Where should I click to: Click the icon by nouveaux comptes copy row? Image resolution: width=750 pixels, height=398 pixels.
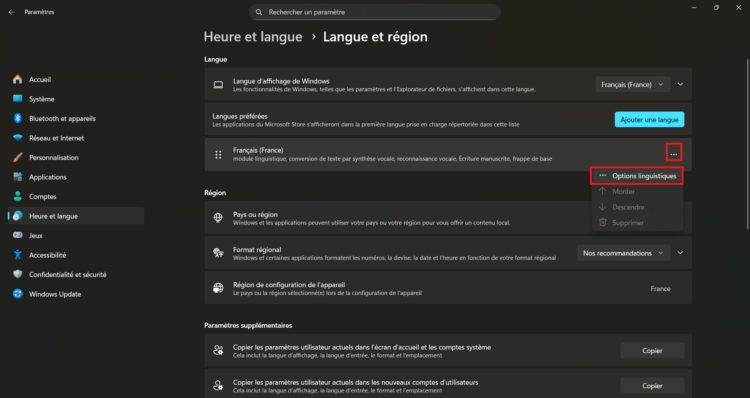218,385
